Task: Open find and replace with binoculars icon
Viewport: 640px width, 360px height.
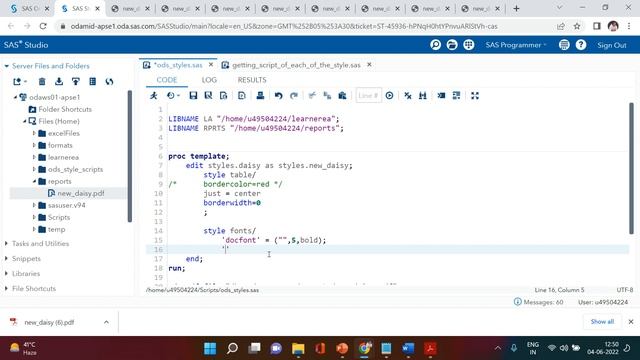Action: (423, 96)
